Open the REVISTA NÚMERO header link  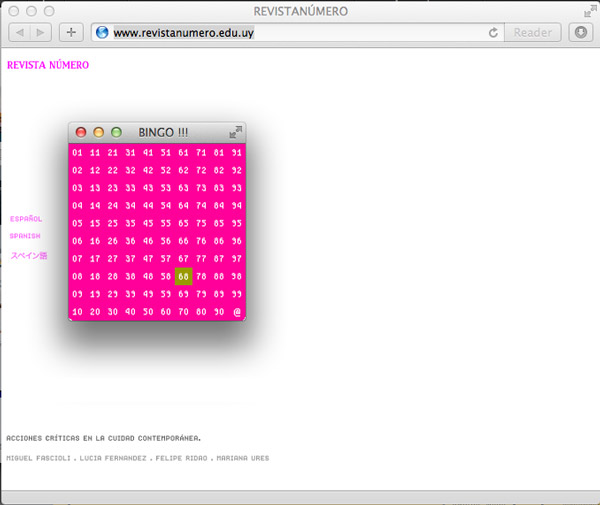coord(48,66)
